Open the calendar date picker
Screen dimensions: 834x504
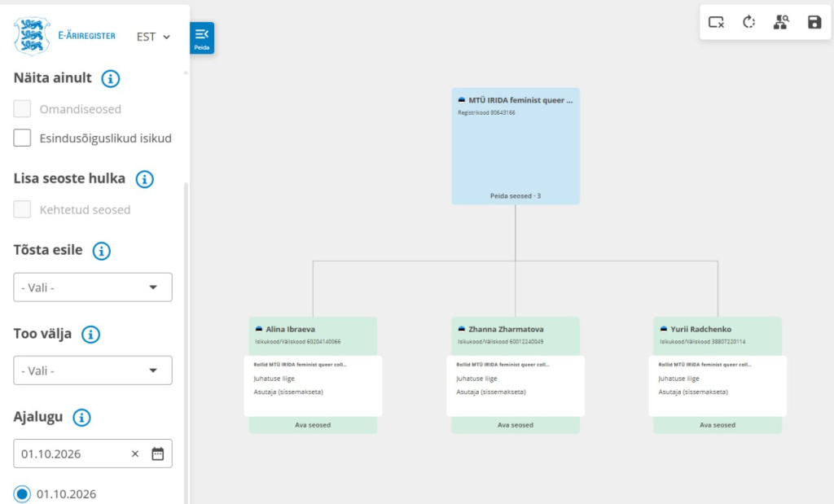[x=157, y=454]
